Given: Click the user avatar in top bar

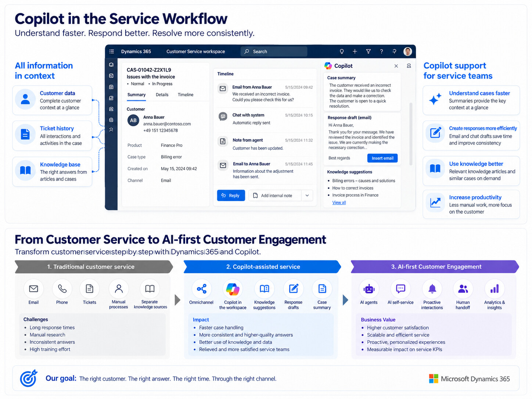Looking at the screenshot, I should [407, 51].
